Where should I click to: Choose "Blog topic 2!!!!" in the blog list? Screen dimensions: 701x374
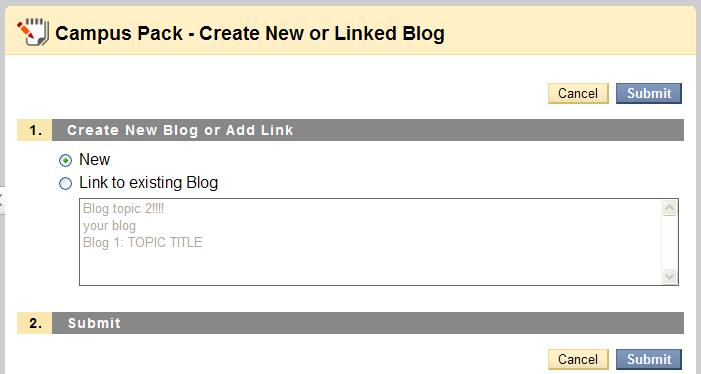pyautogui.click(x=124, y=209)
